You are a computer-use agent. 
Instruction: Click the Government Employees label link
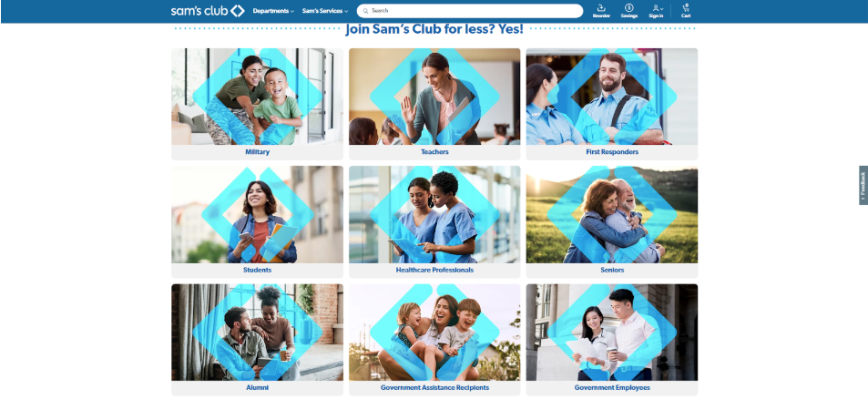point(612,388)
